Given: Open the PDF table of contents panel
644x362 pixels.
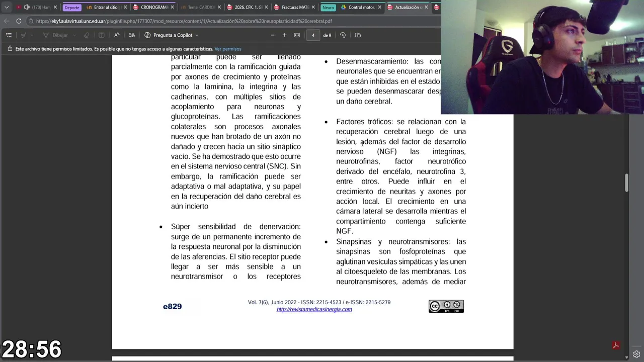Looking at the screenshot, I should pyautogui.click(x=9, y=35).
